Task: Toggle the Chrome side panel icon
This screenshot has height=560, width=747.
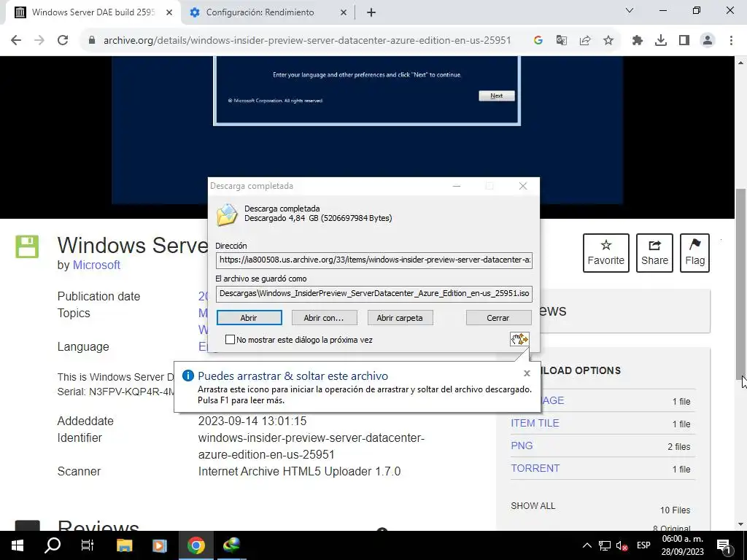Action: [x=684, y=41]
